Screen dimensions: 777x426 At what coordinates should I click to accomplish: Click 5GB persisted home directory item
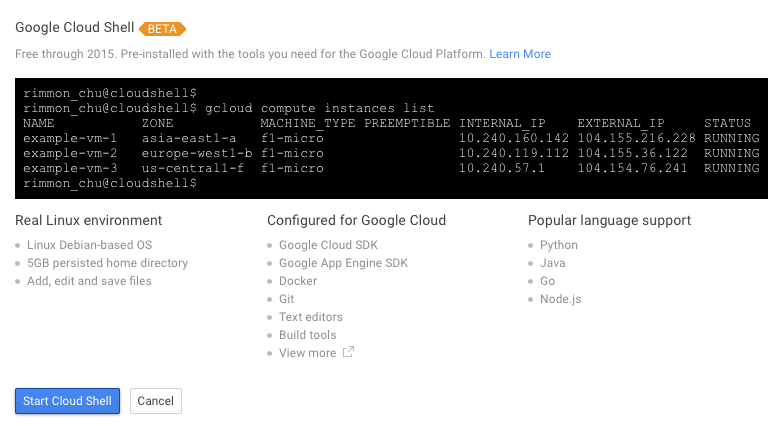pyautogui.click(x=108, y=263)
